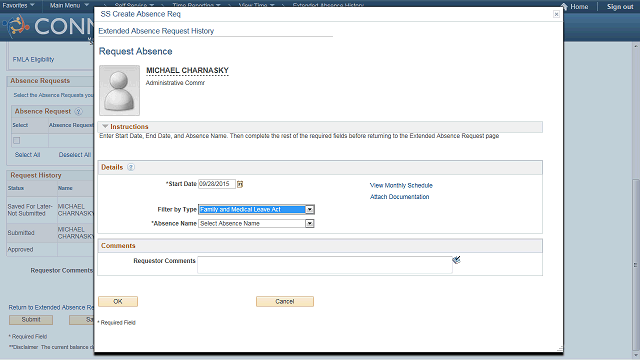640x360 pixels.
Task: Tick the Absence Request select checkbox in background
Action: tap(17, 140)
